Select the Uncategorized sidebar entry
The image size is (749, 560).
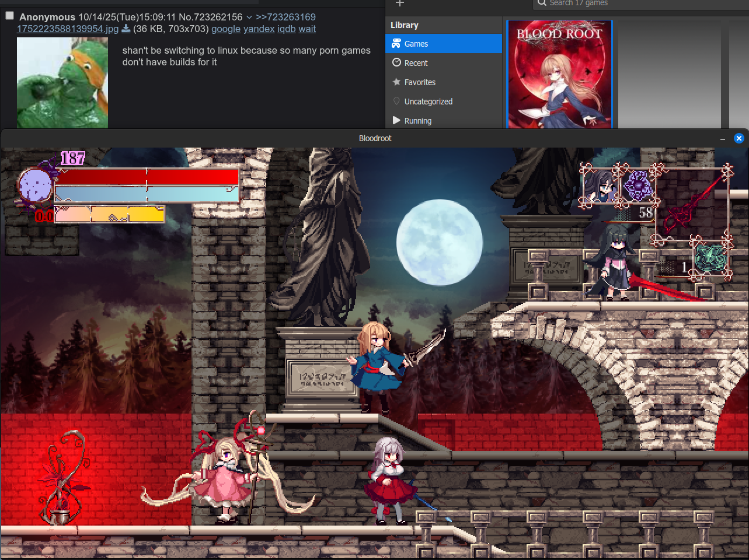pyautogui.click(x=444, y=101)
